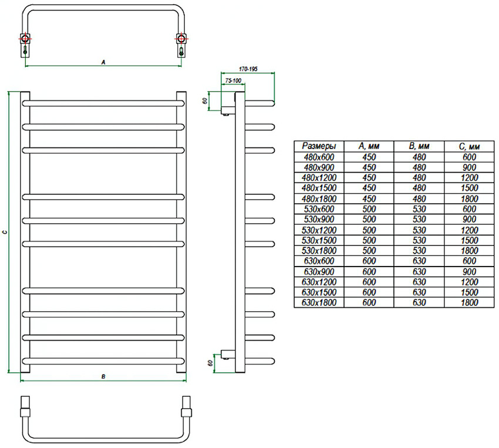
Task: Click dimension letter 'B' under front view
Action: point(103,377)
